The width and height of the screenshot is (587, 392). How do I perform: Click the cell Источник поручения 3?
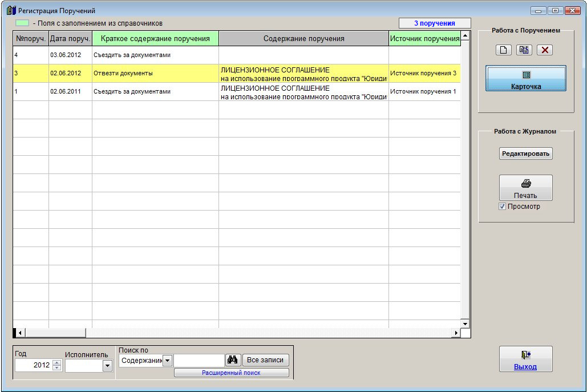tap(424, 74)
